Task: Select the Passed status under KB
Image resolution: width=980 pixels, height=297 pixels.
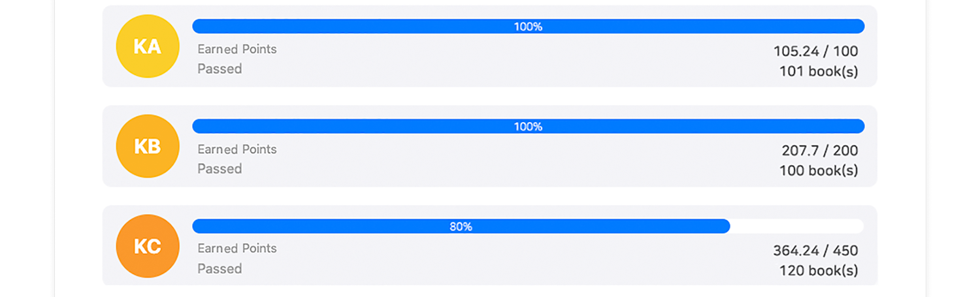Action: click(x=220, y=168)
